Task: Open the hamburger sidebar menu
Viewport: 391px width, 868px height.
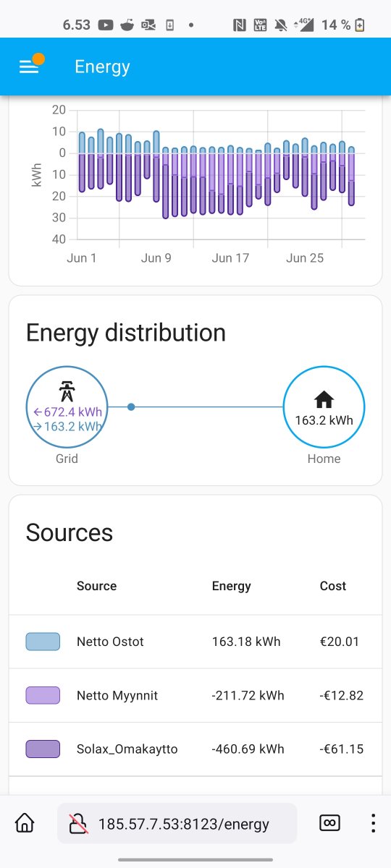Action: tap(28, 67)
